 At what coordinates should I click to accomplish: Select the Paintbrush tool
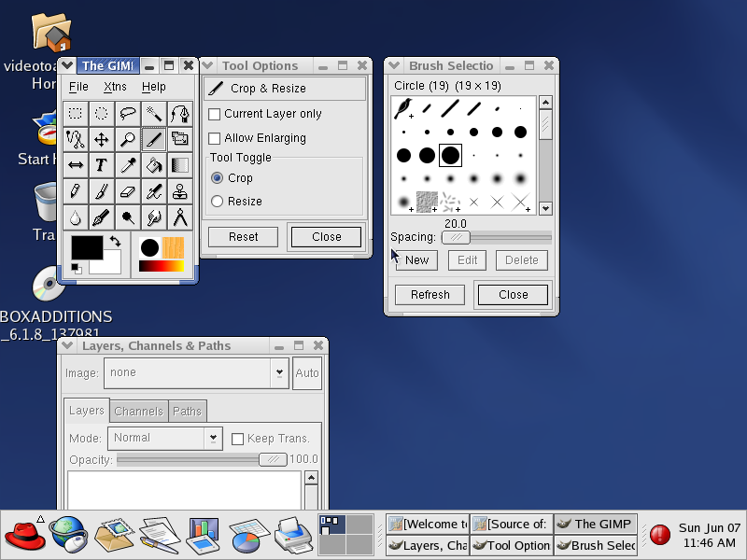click(102, 192)
